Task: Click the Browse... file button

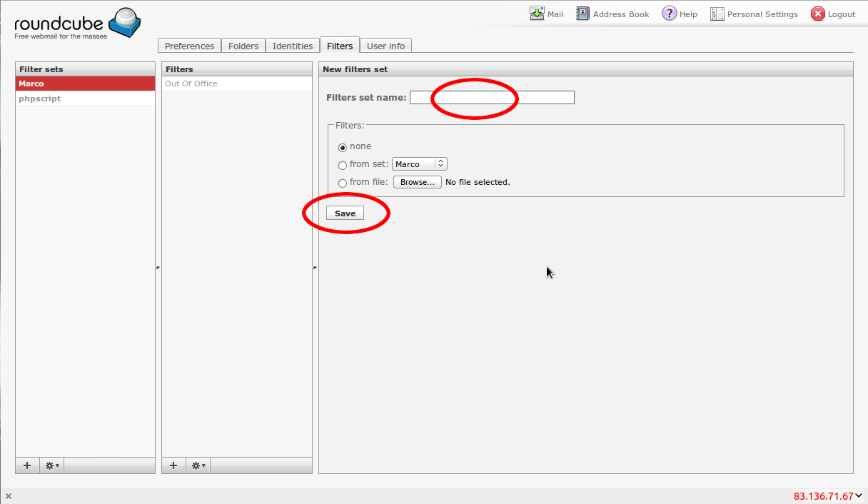Action: 417,182
